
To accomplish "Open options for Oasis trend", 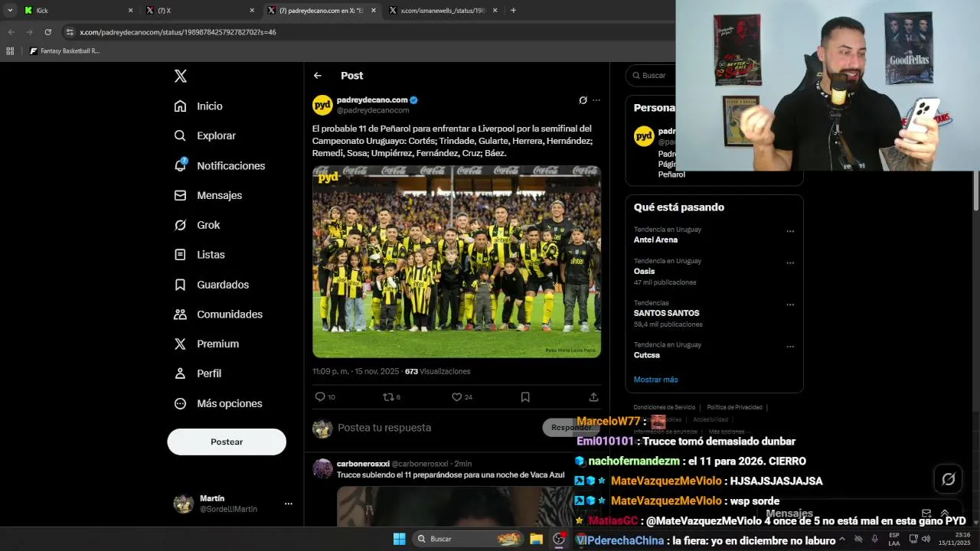I will (x=790, y=262).
